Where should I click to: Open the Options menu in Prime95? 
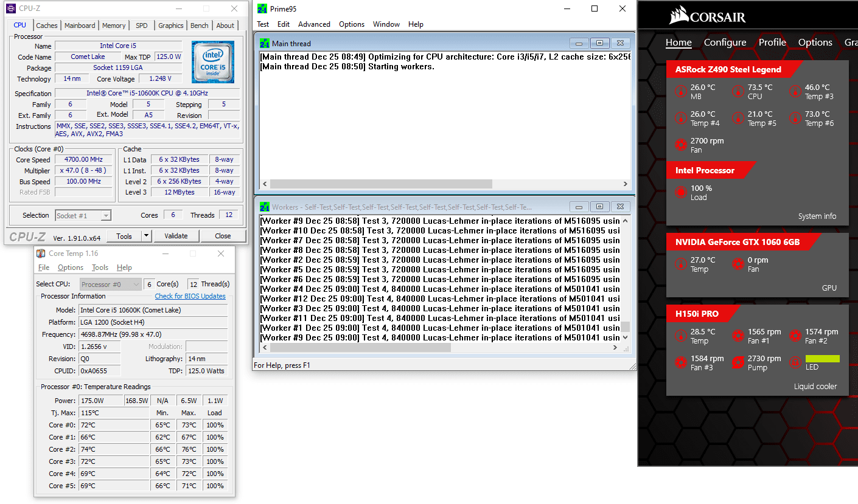352,24
